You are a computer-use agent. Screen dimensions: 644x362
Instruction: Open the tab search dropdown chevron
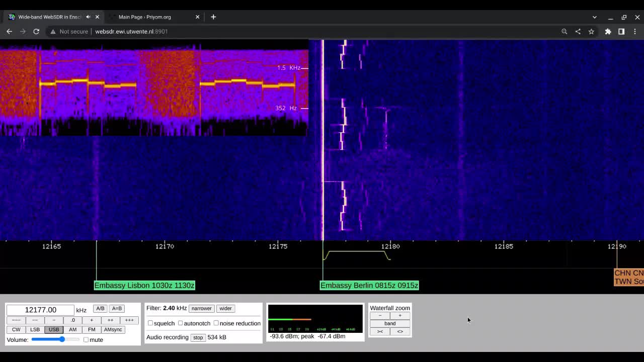[594, 17]
